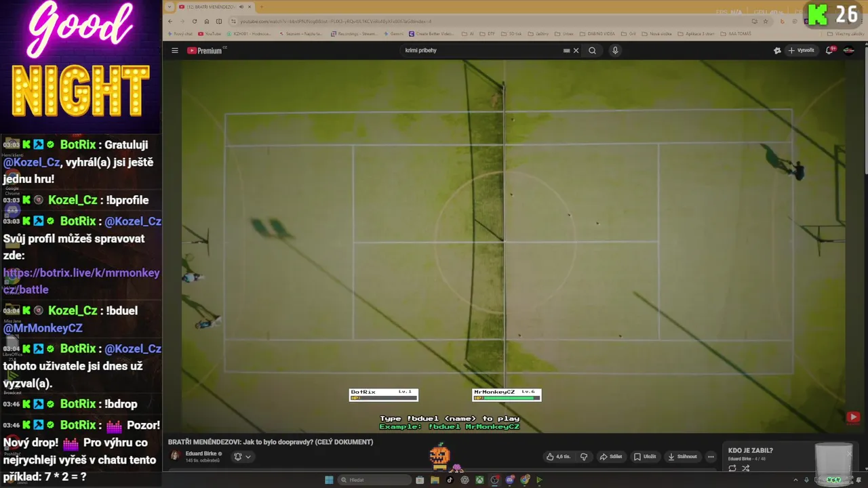Image resolution: width=868 pixels, height=488 pixels.
Task: Mute tab audio via speaker icon
Action: click(x=241, y=7)
